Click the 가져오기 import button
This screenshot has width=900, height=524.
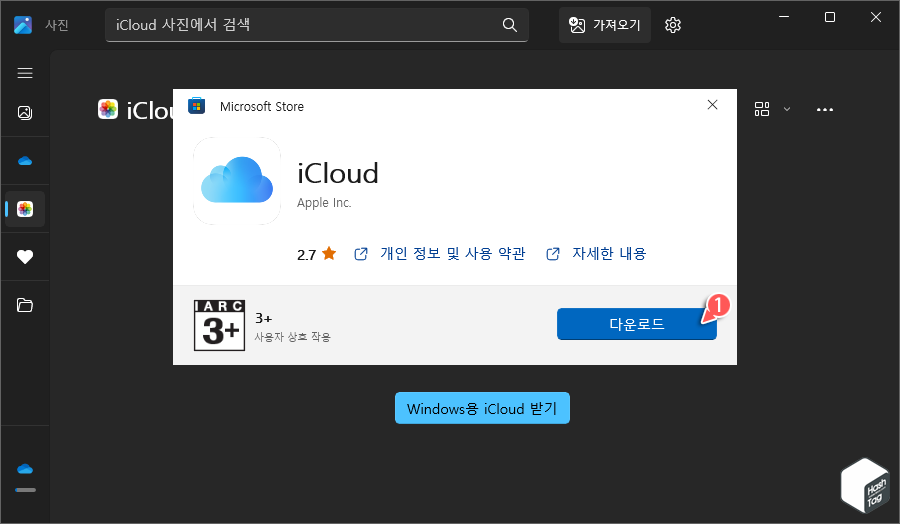[605, 25]
